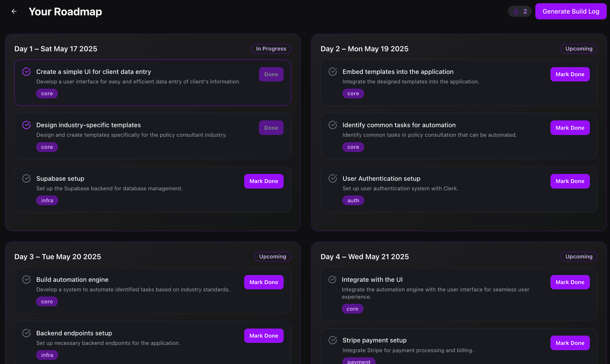The width and height of the screenshot is (610, 364).
Task: Click check icon by Identify common tasks
Action: (x=333, y=125)
